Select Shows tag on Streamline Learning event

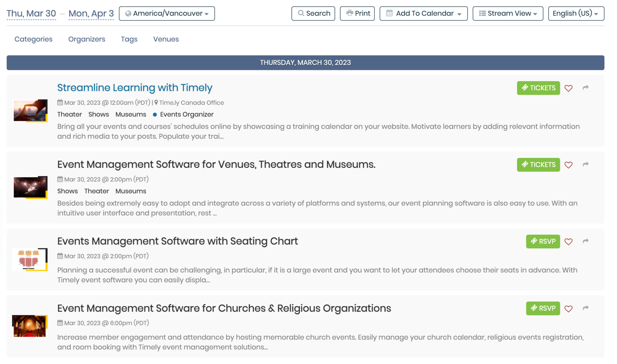click(99, 114)
